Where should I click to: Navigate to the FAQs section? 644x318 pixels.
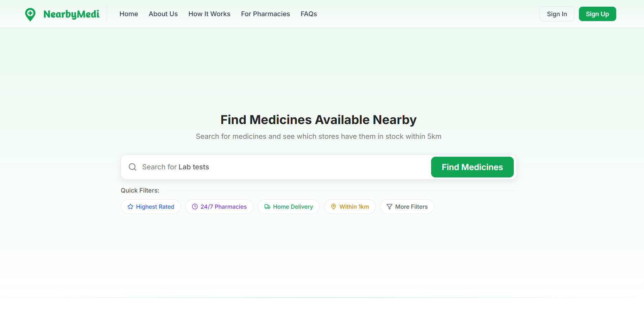point(309,14)
